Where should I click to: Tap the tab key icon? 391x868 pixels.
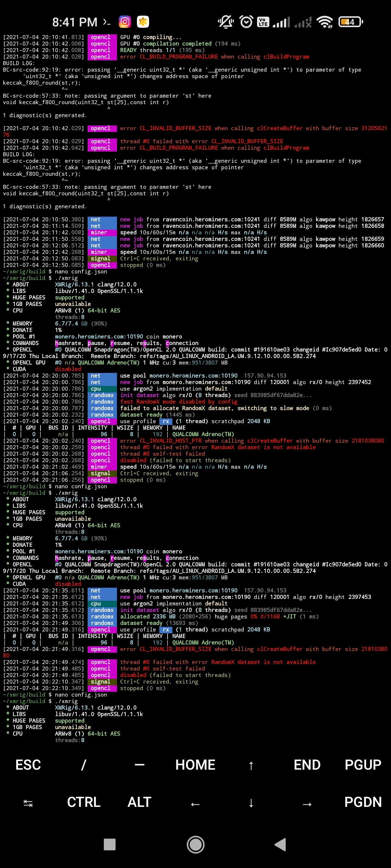28,803
